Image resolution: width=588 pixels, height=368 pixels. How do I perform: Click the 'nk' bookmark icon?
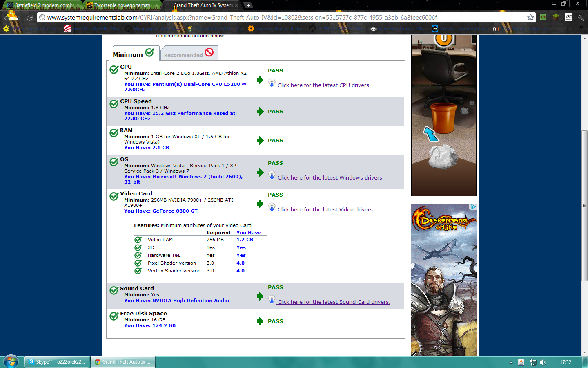click(496, 29)
